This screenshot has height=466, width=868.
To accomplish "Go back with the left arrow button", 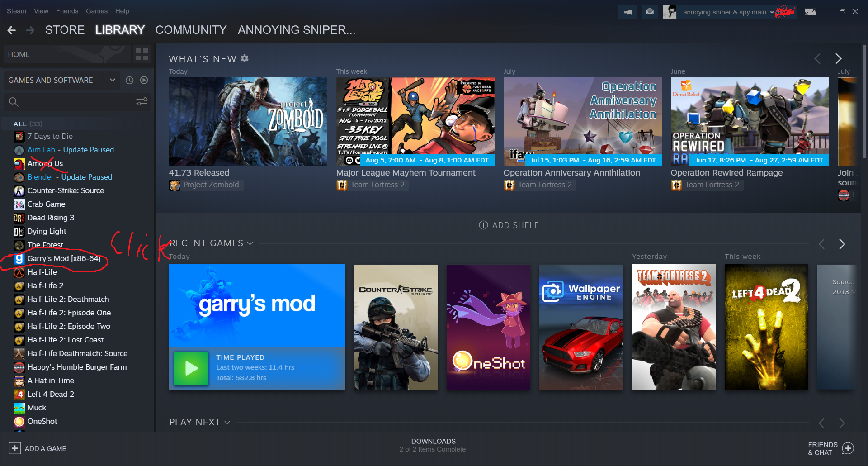I will (12, 30).
